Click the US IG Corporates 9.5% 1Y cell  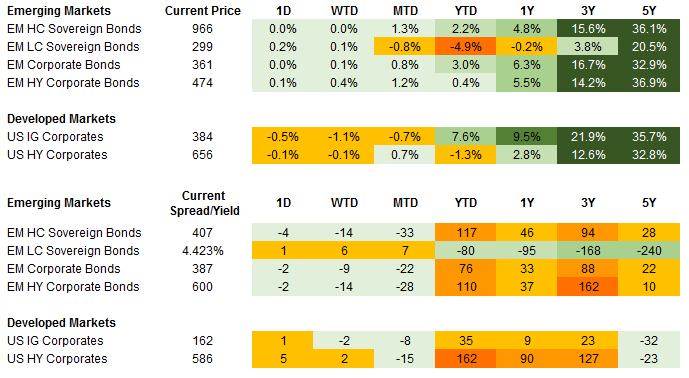tap(526, 137)
